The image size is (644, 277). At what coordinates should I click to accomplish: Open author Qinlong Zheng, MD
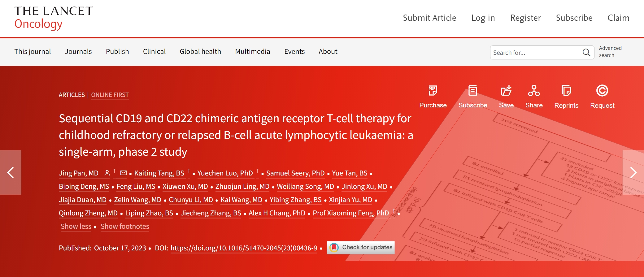point(88,213)
